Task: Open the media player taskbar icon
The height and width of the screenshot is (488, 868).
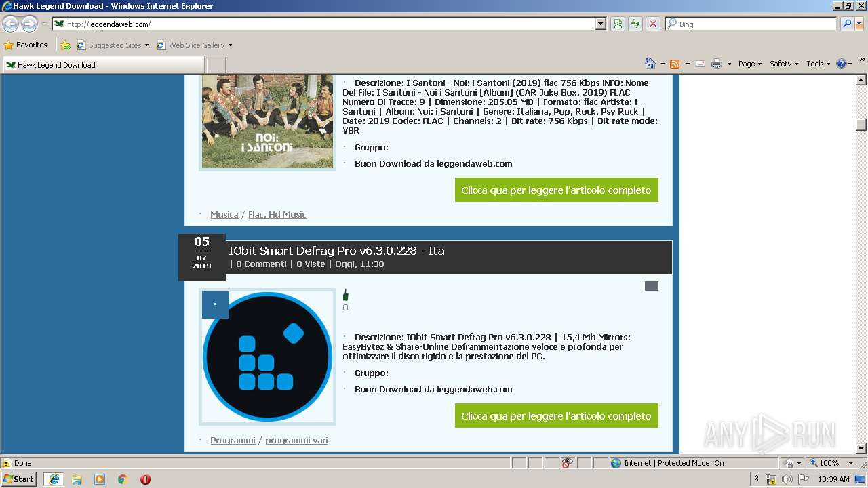Action: tap(100, 479)
